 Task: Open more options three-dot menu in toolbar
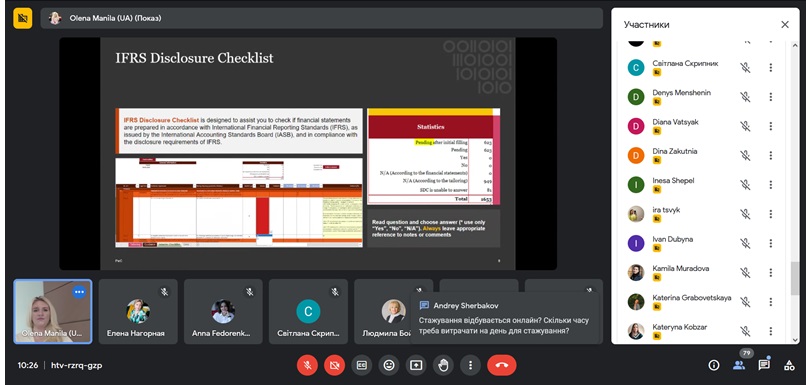click(470, 365)
